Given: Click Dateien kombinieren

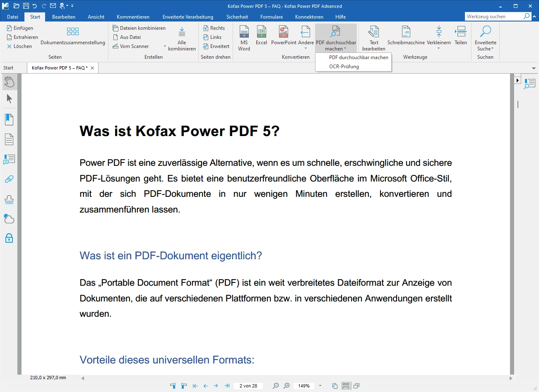Looking at the screenshot, I should [139, 28].
